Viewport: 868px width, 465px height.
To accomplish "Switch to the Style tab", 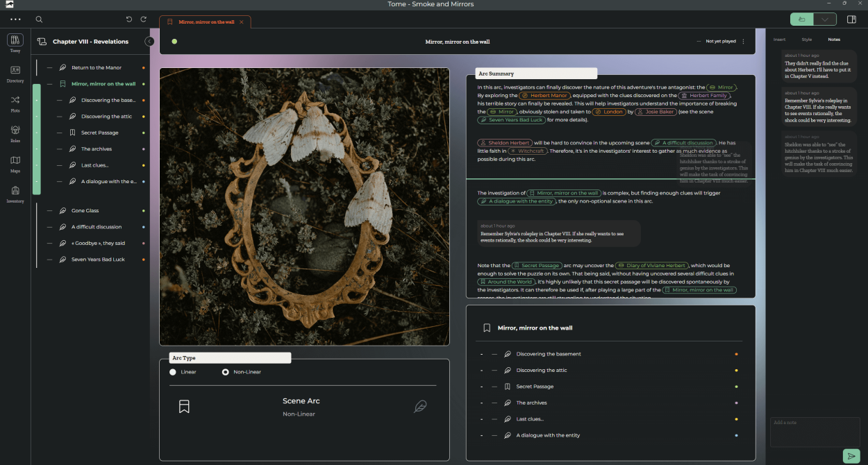I will (807, 40).
